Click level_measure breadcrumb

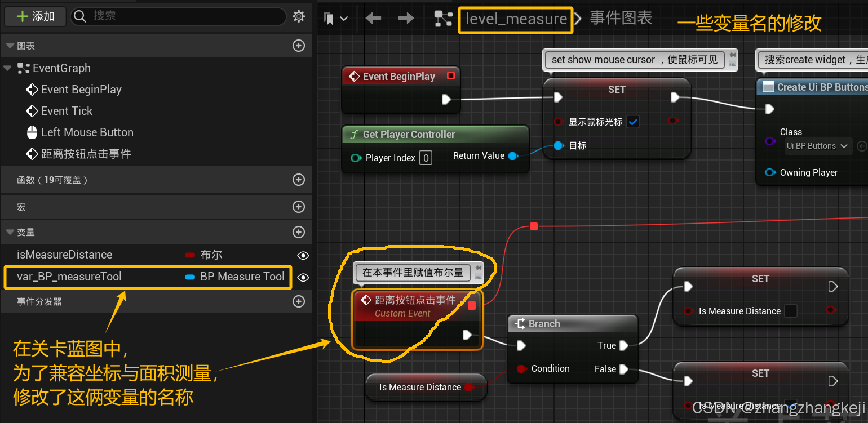516,19
